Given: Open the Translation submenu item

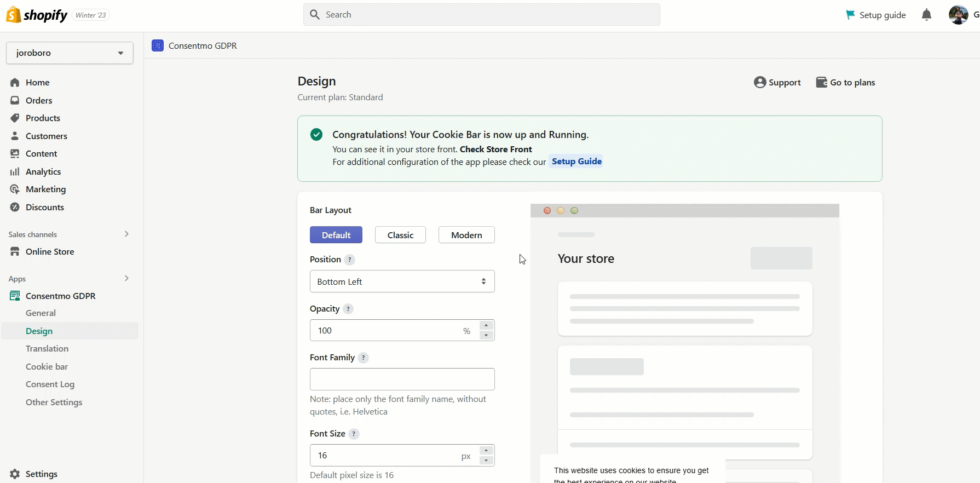Looking at the screenshot, I should [47, 349].
